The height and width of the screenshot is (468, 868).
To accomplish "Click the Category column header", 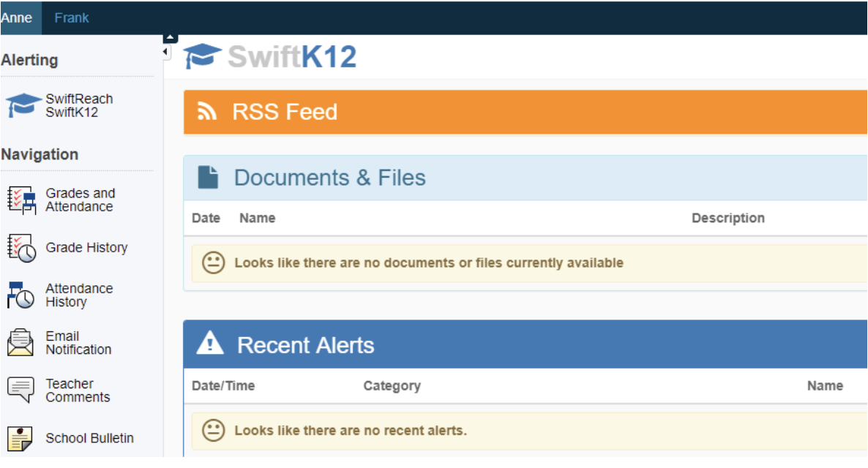I will coord(392,385).
